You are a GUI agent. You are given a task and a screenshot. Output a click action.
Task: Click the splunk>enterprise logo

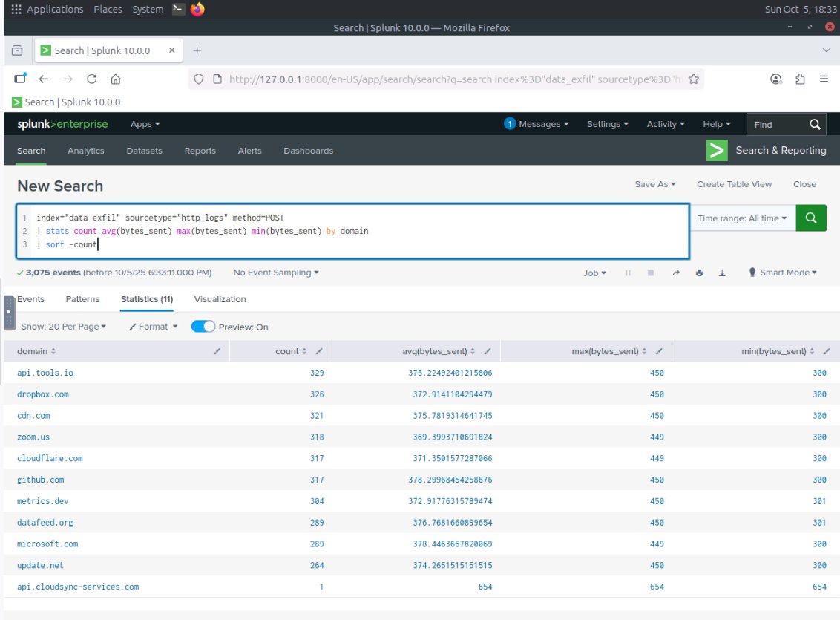pos(62,124)
